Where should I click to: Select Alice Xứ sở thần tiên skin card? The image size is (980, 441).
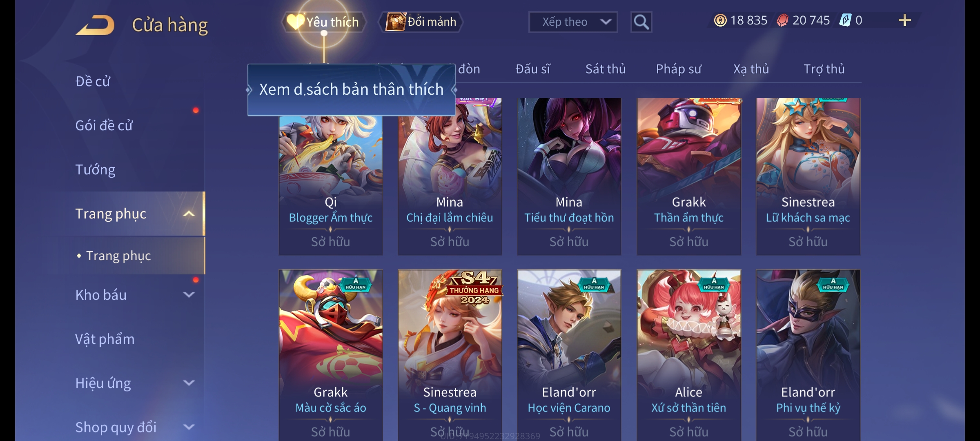click(x=689, y=355)
